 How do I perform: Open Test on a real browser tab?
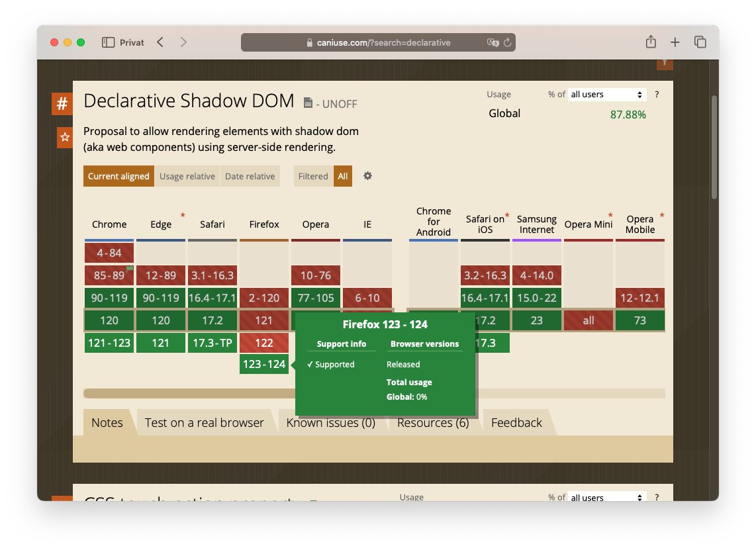(205, 423)
